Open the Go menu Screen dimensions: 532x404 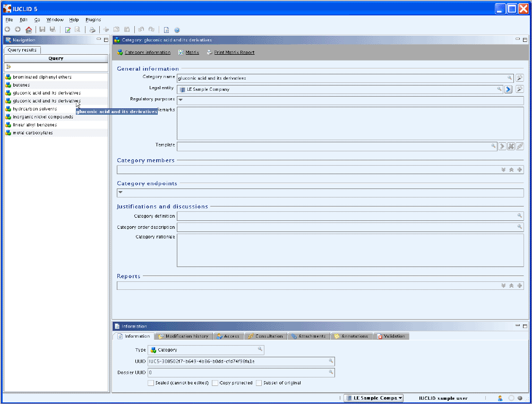click(37, 20)
